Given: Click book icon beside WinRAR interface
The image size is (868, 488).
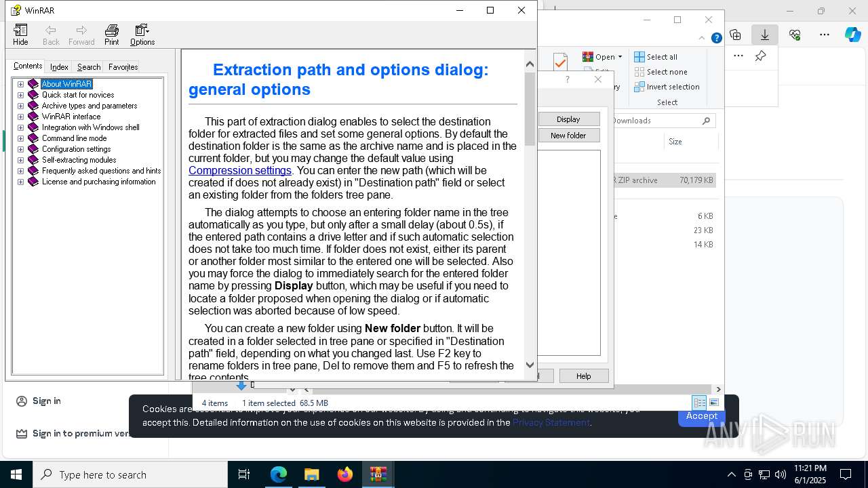Looking at the screenshot, I should coord(33,117).
